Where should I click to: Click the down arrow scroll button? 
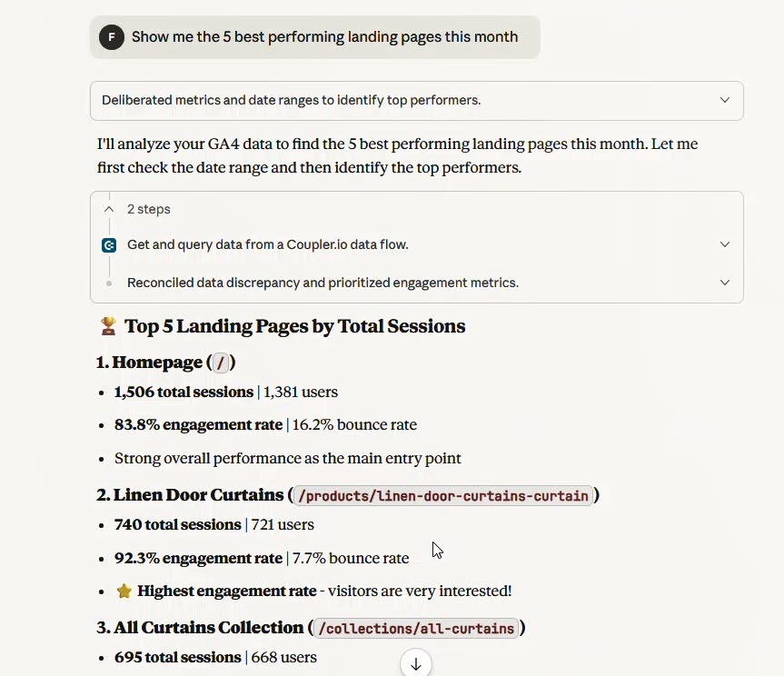pyautogui.click(x=415, y=663)
